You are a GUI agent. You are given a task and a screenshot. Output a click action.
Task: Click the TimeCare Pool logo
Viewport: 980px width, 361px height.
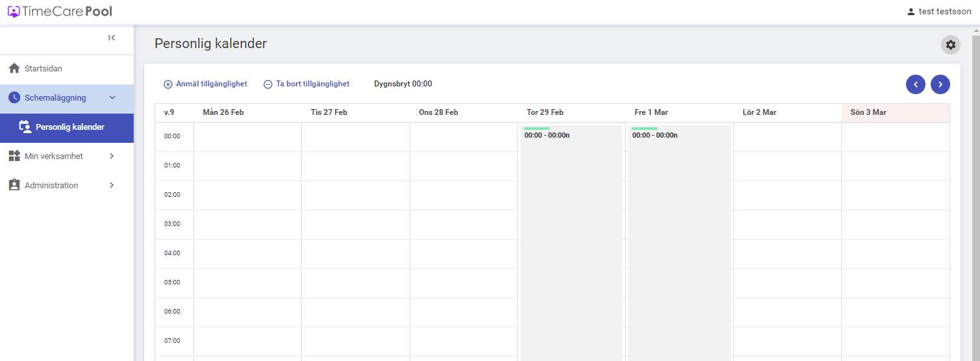point(60,11)
